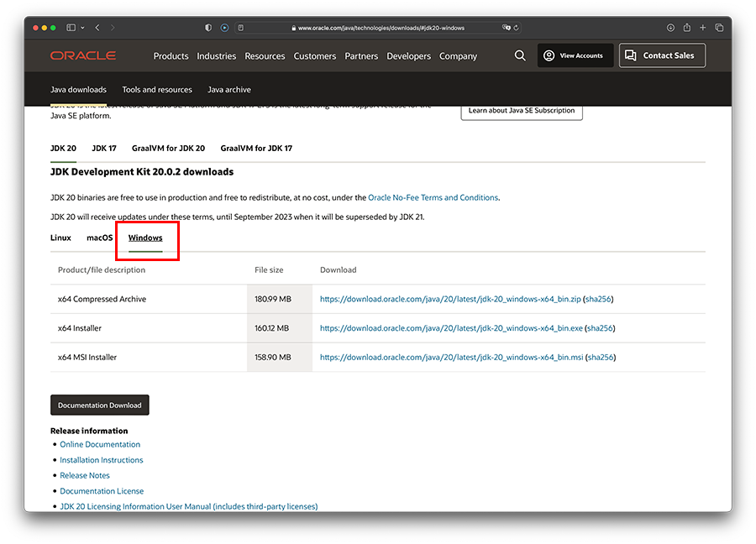The image size is (756, 544).
Task: Expand the sidebar dropdown chevron in toolbar
Action: pos(81,28)
